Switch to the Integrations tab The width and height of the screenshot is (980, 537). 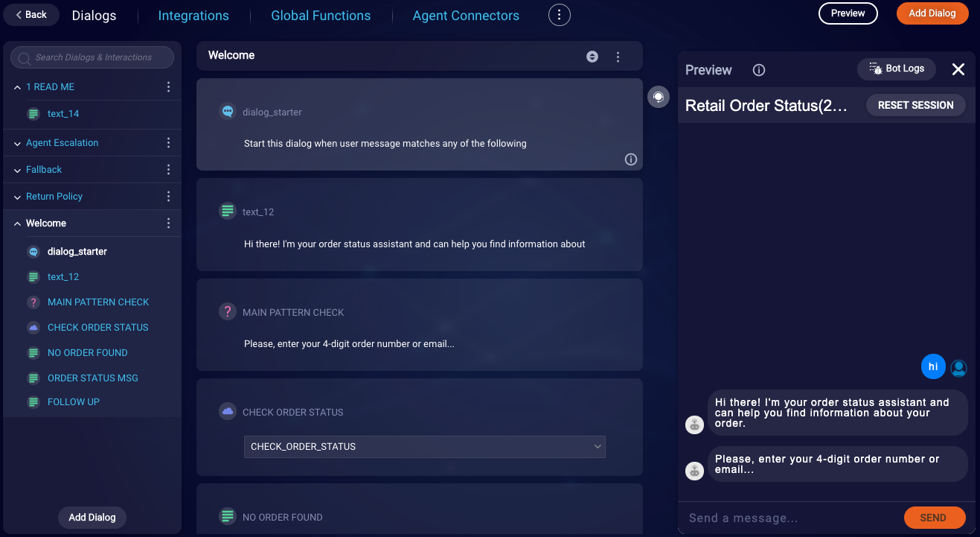click(x=193, y=16)
